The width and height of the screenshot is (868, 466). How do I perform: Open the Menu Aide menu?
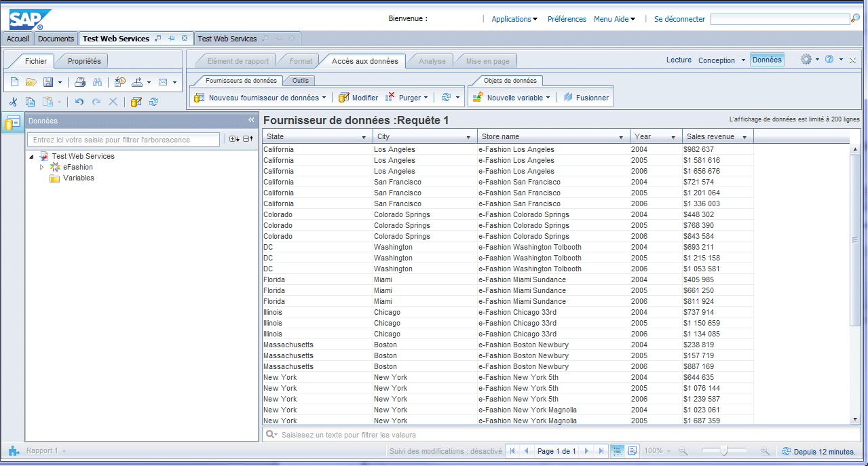coord(614,19)
